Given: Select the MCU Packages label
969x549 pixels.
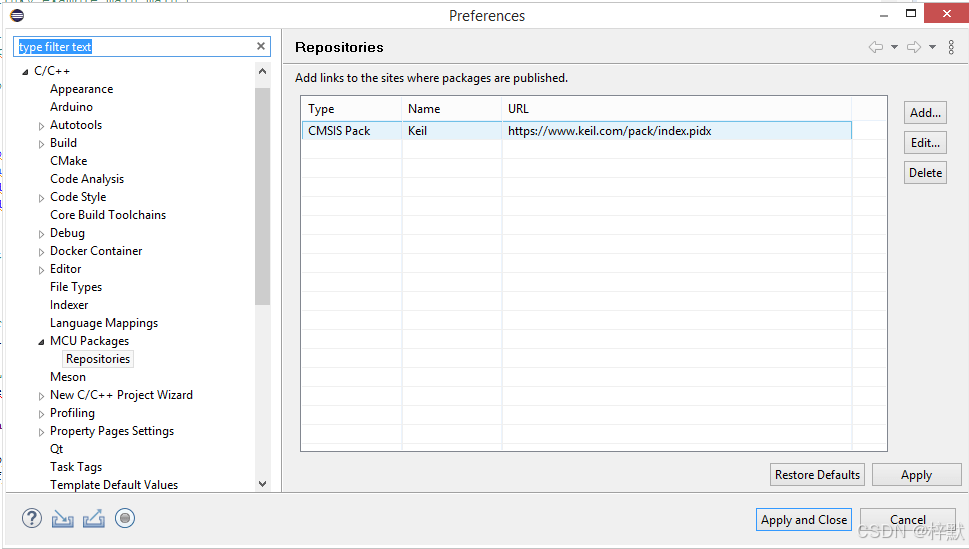Looking at the screenshot, I should pyautogui.click(x=90, y=341).
